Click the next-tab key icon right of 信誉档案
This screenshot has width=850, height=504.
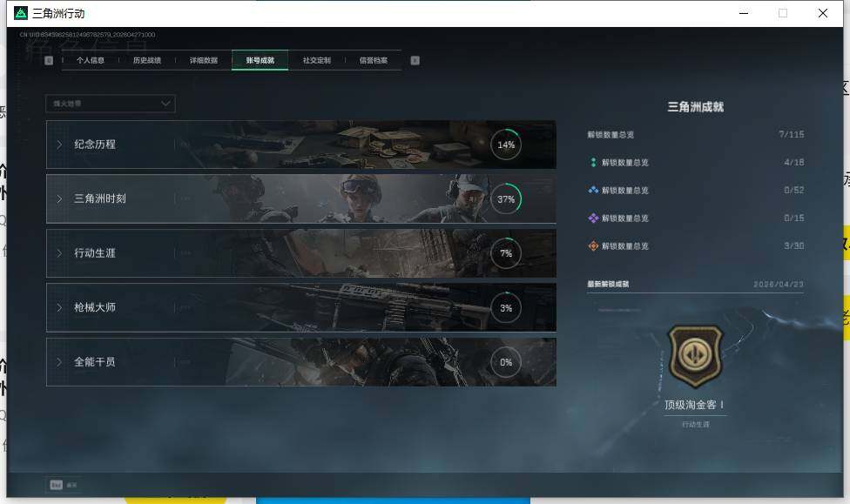click(415, 60)
